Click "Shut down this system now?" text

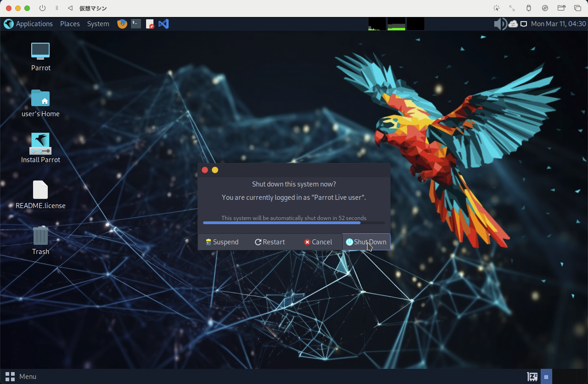pyautogui.click(x=294, y=184)
